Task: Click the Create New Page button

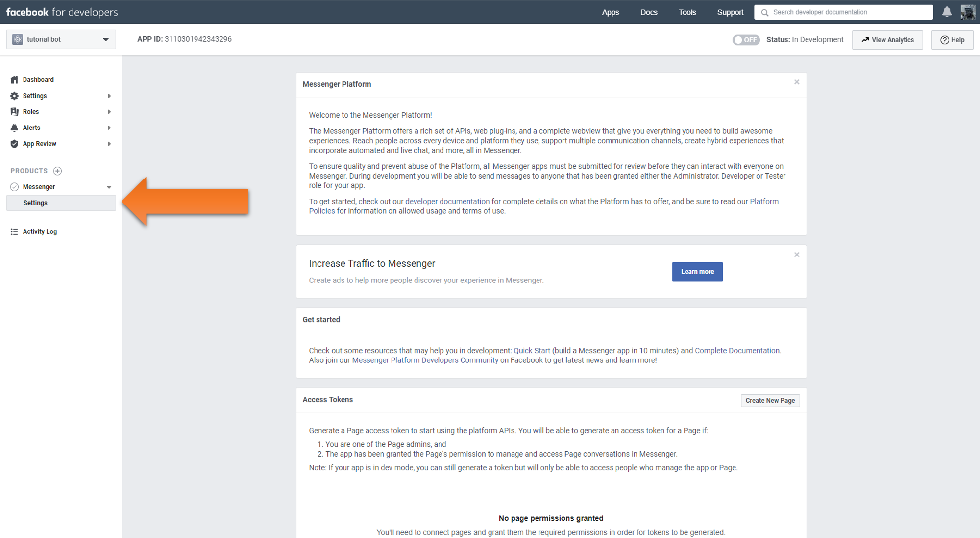Action: pyautogui.click(x=770, y=400)
